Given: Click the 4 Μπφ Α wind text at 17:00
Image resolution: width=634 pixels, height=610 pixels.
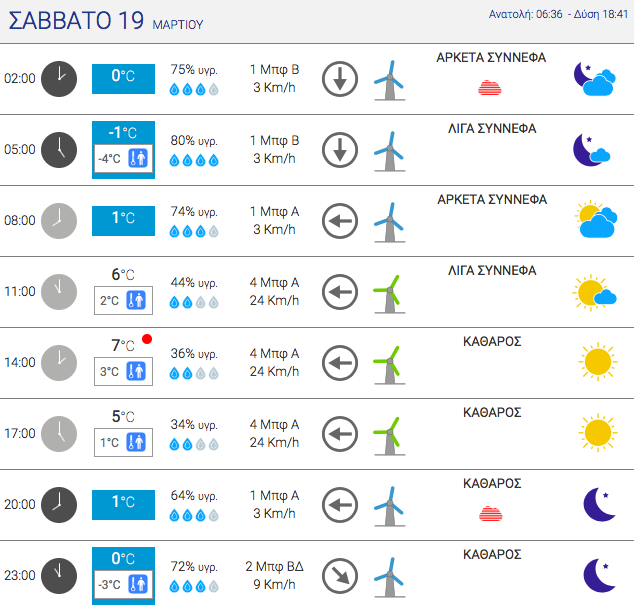Looking at the screenshot, I should pos(274,424).
